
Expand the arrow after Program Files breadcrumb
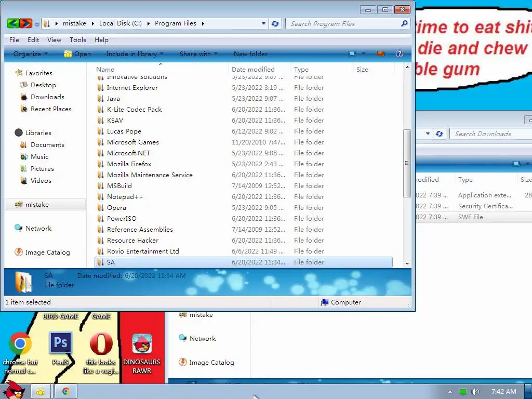tap(203, 23)
